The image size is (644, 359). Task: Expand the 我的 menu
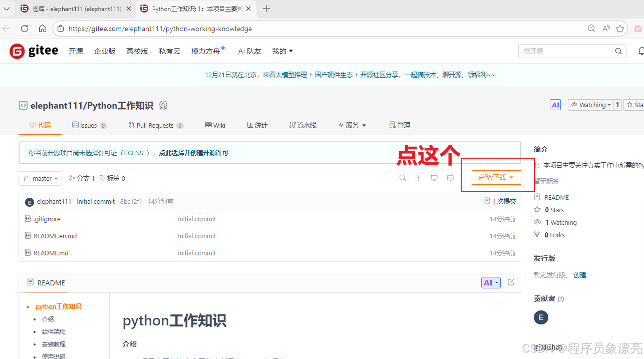coord(282,51)
